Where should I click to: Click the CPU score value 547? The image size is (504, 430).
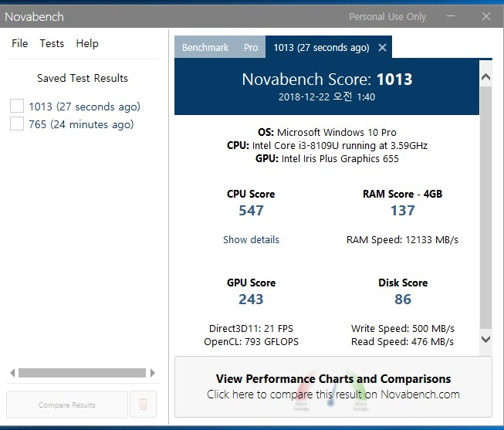[x=251, y=210]
